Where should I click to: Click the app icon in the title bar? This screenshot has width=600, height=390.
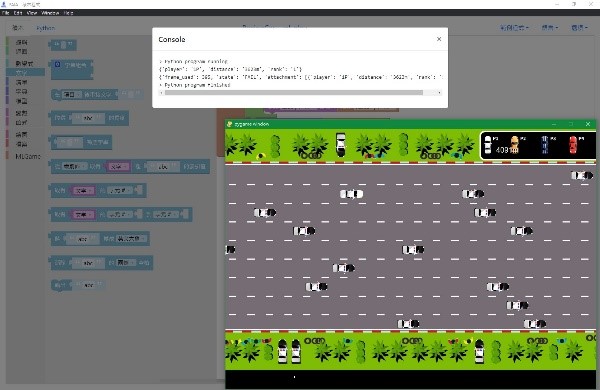[x=3, y=4]
